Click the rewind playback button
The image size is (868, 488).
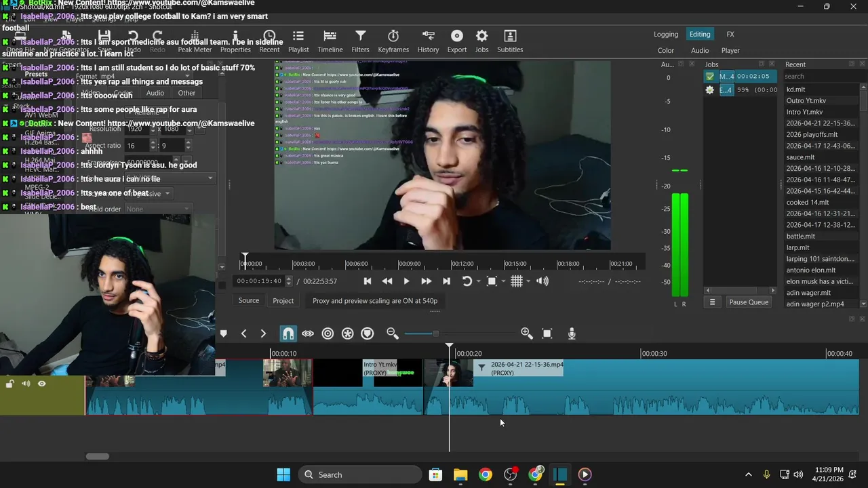click(x=387, y=281)
